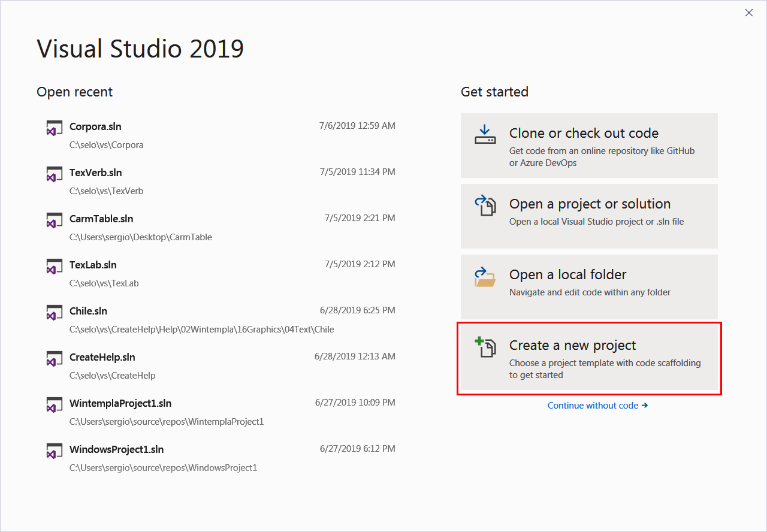Open the Chile.sln recent solution name
This screenshot has width=767, height=532.
pos(88,311)
